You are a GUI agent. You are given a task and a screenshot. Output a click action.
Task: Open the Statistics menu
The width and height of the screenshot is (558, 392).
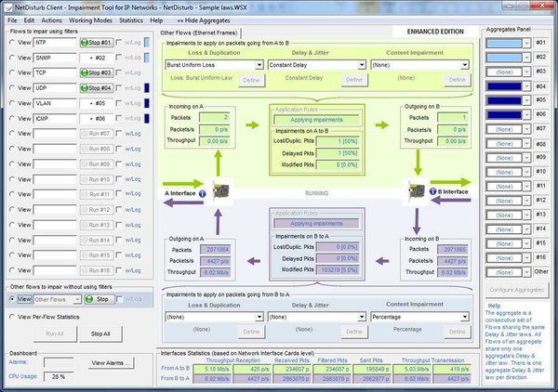(131, 20)
